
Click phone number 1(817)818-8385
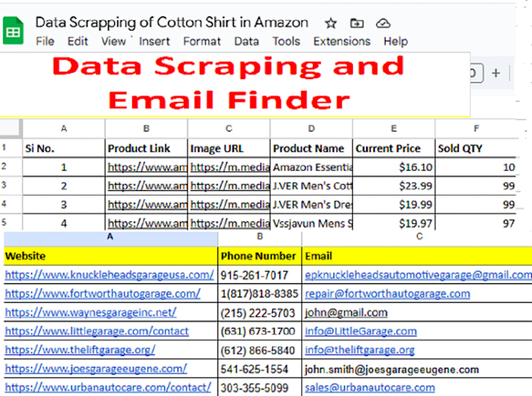(x=260, y=293)
